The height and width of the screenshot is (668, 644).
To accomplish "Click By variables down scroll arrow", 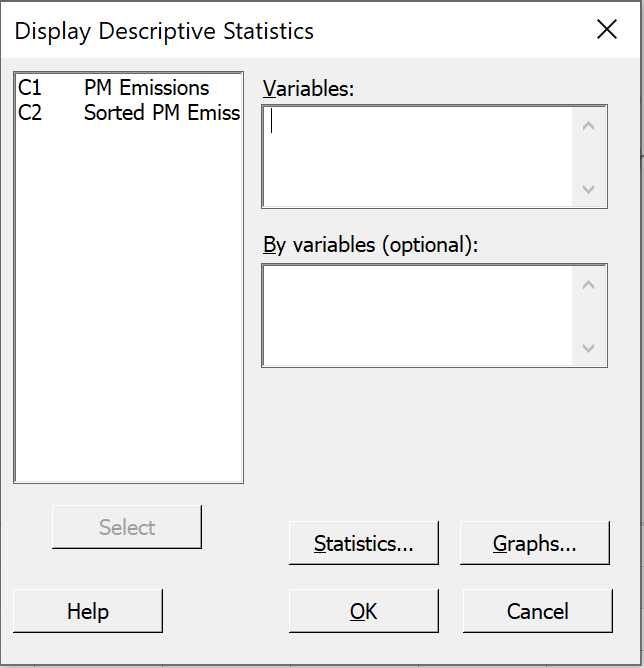I will pyautogui.click(x=588, y=348).
